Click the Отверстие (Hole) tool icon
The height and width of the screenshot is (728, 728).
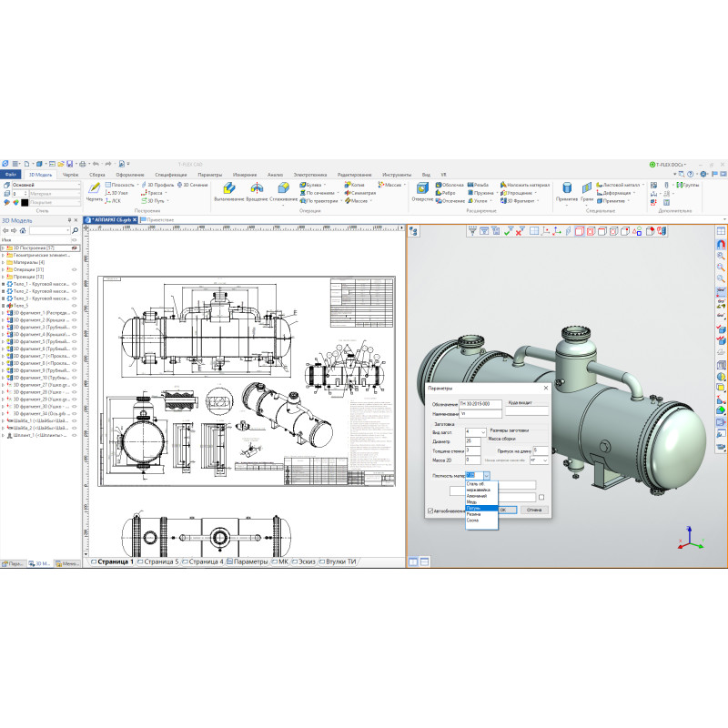click(x=422, y=190)
